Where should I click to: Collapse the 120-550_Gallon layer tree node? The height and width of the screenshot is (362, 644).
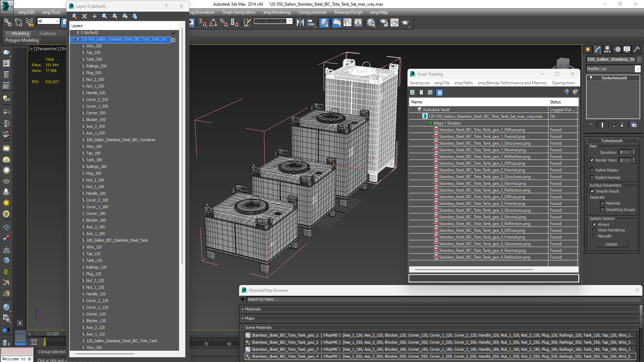pyautogui.click(x=72, y=39)
